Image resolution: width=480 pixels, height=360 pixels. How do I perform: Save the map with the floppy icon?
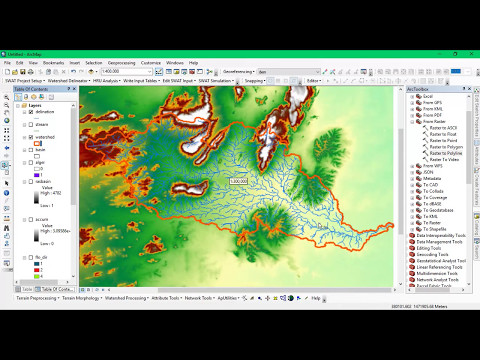tap(23, 72)
